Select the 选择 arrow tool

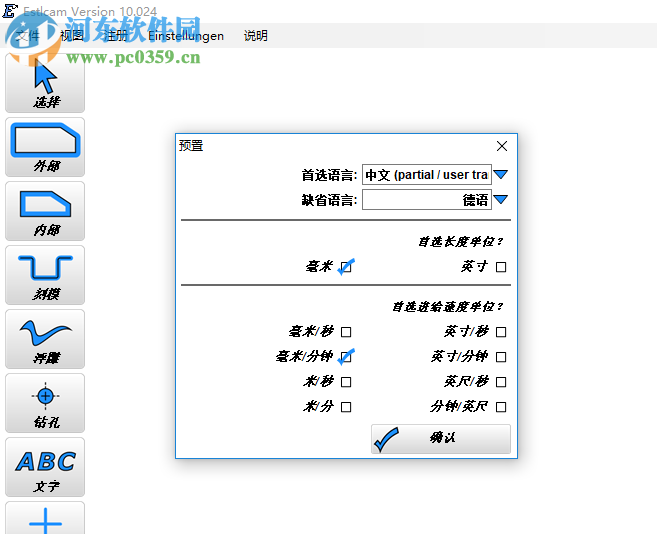coord(45,83)
